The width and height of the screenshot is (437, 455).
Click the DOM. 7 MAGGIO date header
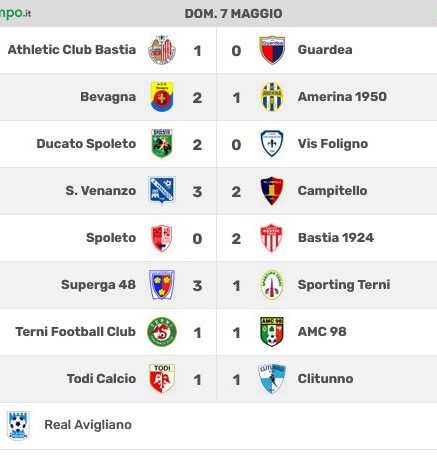(x=233, y=14)
